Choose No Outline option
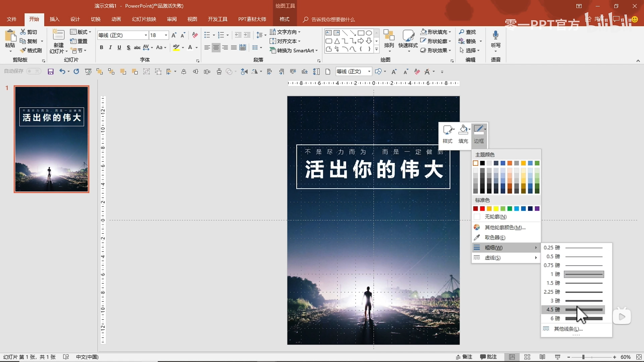Viewport: 644px width, 362px height. click(506, 217)
